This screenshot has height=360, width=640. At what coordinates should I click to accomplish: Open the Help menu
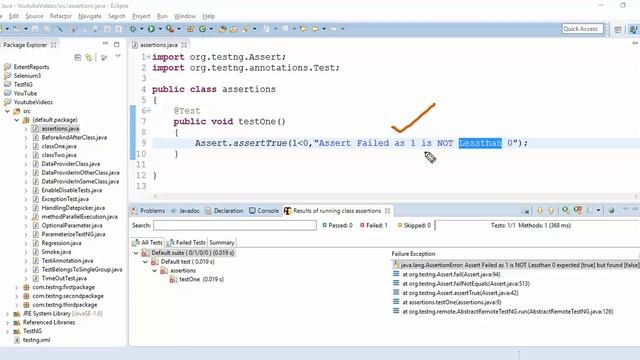pyautogui.click(x=209, y=16)
